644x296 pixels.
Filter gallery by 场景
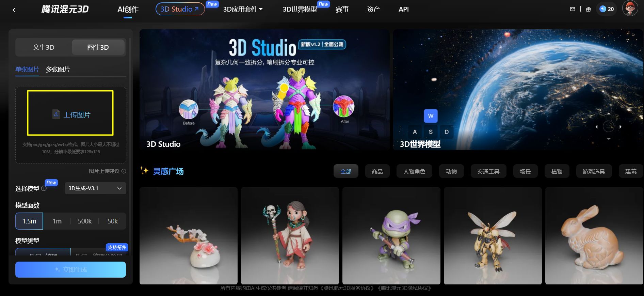coord(526,171)
